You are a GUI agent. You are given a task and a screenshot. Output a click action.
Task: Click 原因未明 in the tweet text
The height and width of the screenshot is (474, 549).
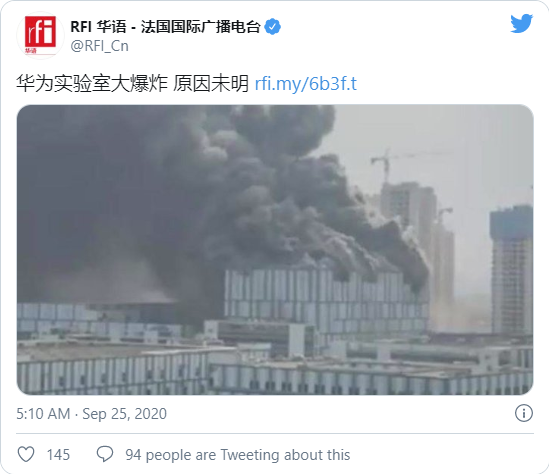pos(211,84)
